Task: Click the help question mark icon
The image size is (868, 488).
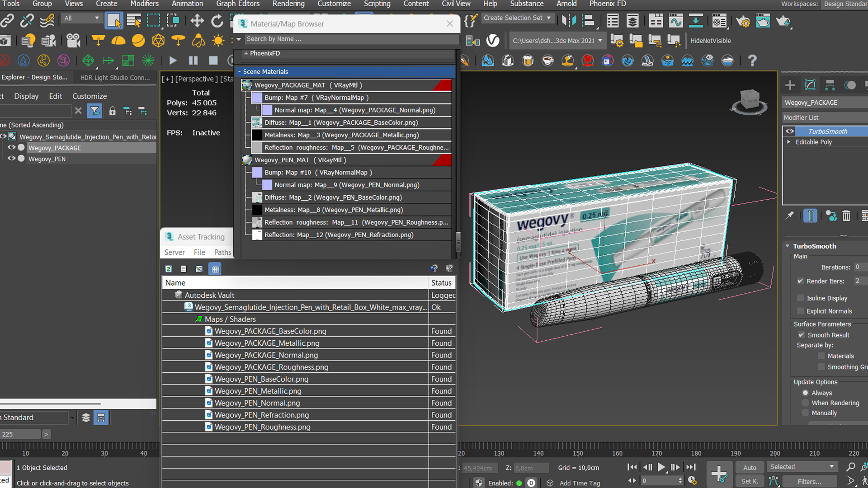Action: point(752,61)
